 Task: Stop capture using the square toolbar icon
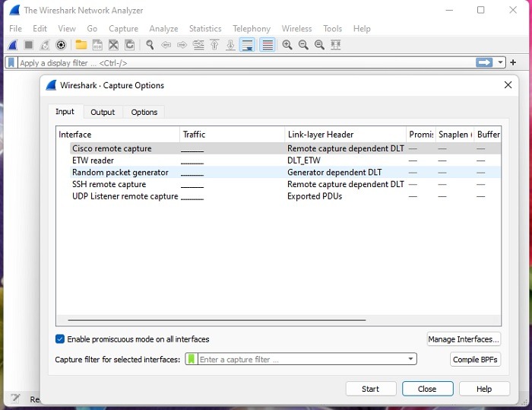(29, 45)
